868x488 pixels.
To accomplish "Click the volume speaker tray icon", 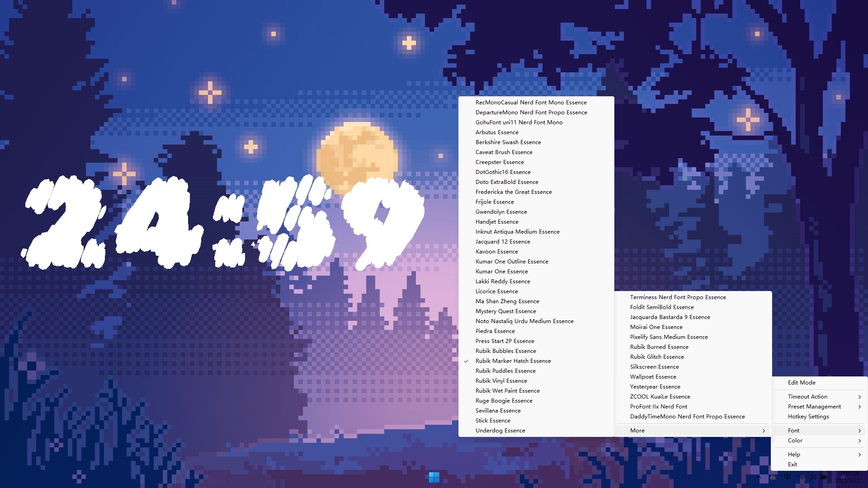I will coord(813,477).
